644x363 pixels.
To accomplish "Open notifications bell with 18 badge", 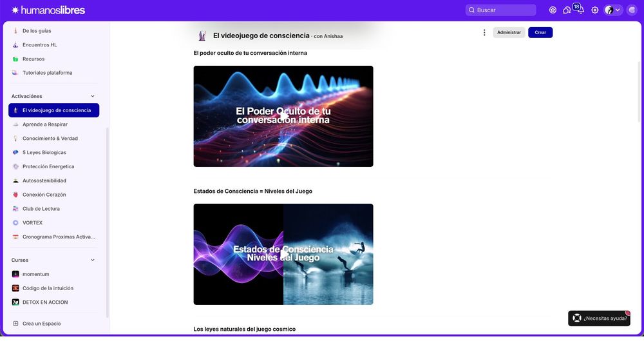I will click(580, 9).
